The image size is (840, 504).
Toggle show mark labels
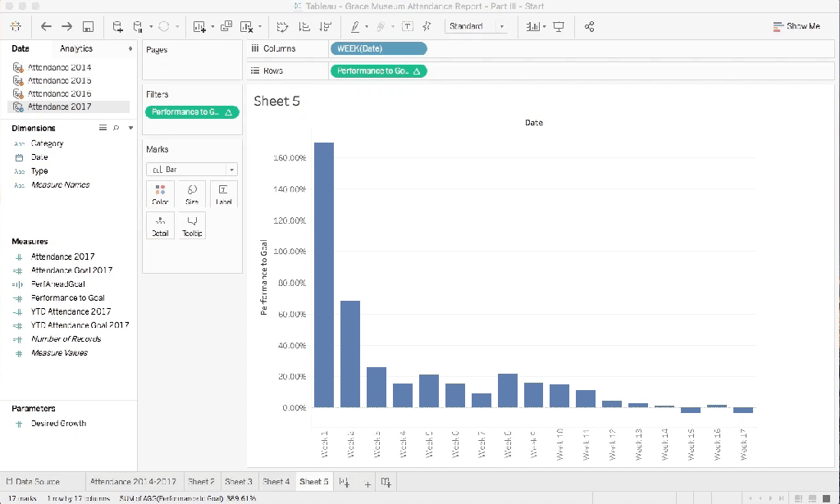coord(408,26)
